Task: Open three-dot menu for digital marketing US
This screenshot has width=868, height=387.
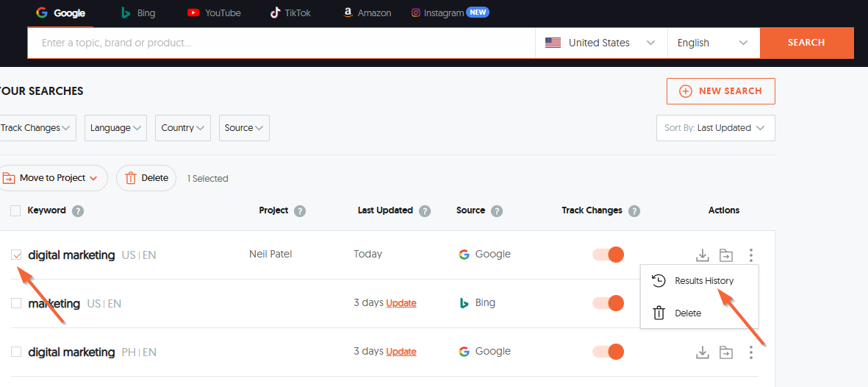Action: (x=750, y=255)
